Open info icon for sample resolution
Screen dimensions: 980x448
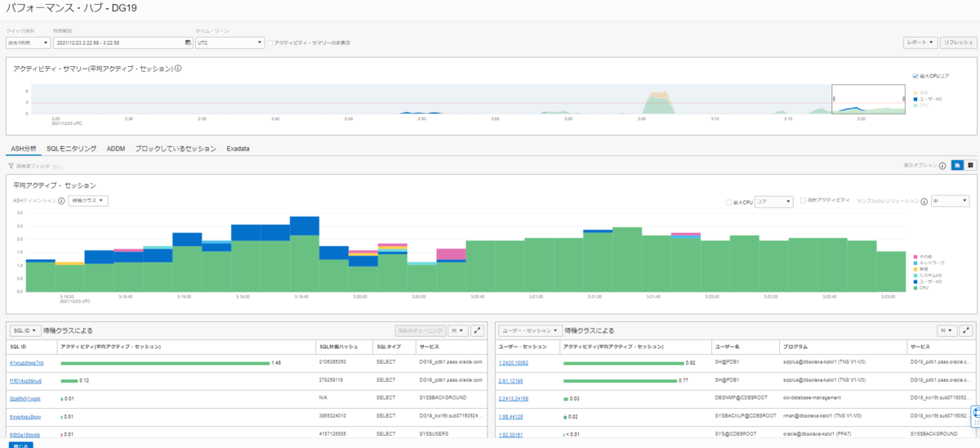point(924,201)
